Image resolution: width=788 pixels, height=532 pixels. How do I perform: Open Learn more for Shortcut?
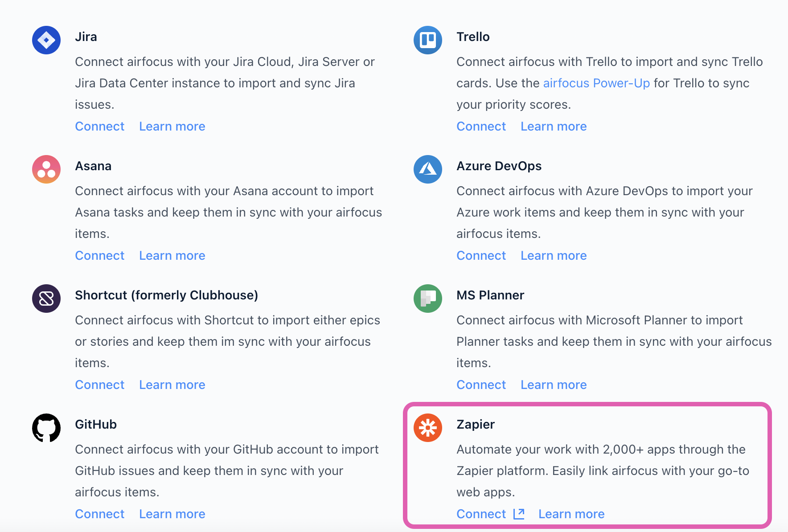(172, 385)
